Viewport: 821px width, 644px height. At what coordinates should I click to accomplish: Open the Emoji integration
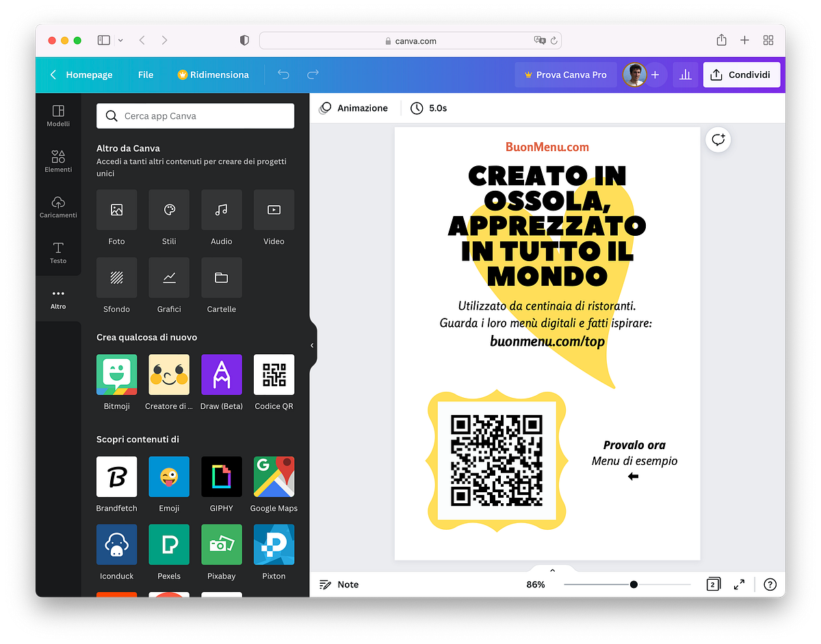click(169, 477)
